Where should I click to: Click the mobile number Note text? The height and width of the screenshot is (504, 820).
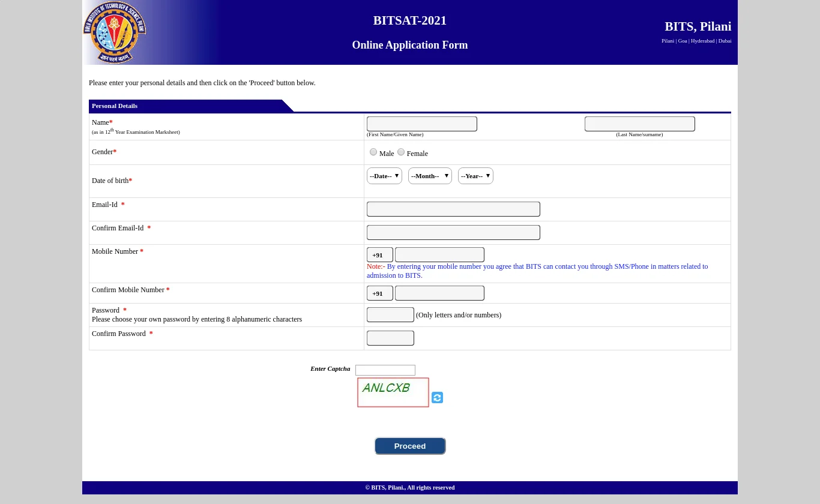point(537,271)
